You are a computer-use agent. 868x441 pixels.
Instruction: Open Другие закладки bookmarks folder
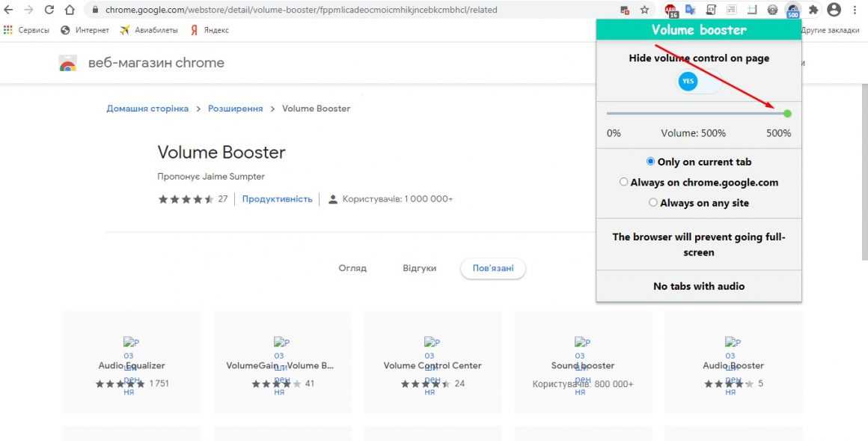(831, 30)
